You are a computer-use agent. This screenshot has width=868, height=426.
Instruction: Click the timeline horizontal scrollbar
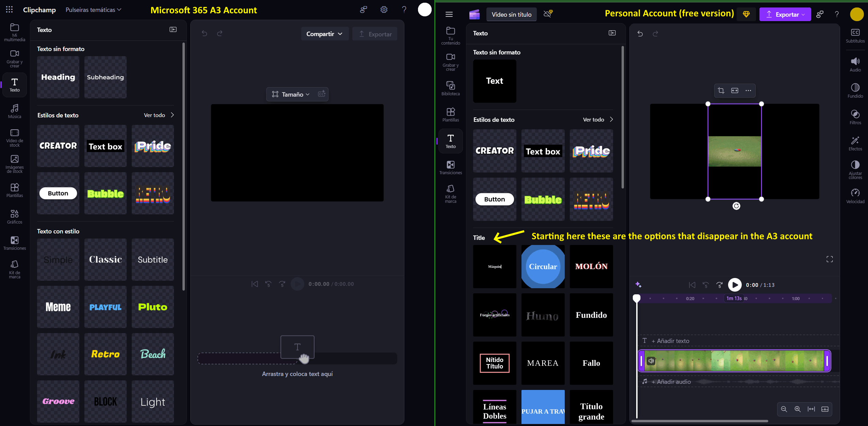click(x=700, y=421)
